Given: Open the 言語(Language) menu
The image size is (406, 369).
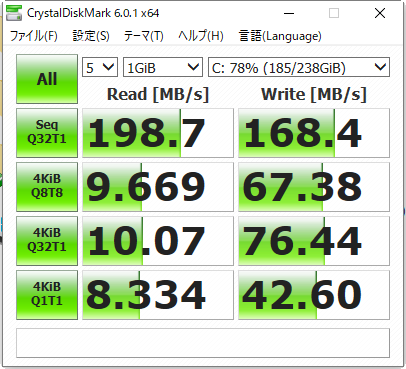Looking at the screenshot, I should [x=280, y=36].
